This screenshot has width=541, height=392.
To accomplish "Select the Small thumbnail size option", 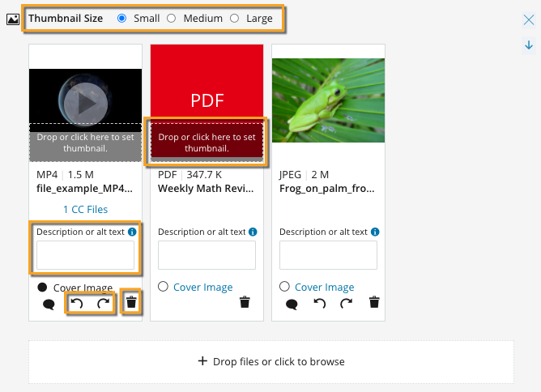I will 122,18.
